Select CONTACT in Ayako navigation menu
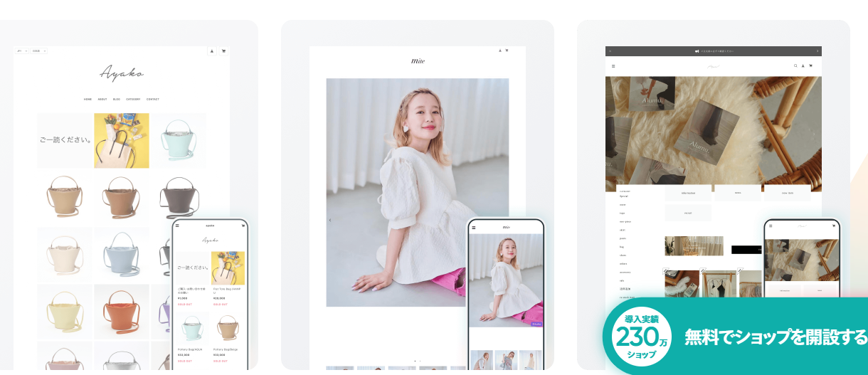 click(x=153, y=100)
